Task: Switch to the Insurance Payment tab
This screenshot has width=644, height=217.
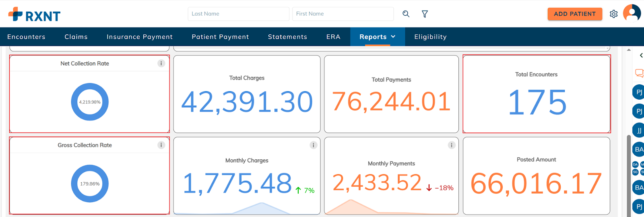Action: pos(139,37)
